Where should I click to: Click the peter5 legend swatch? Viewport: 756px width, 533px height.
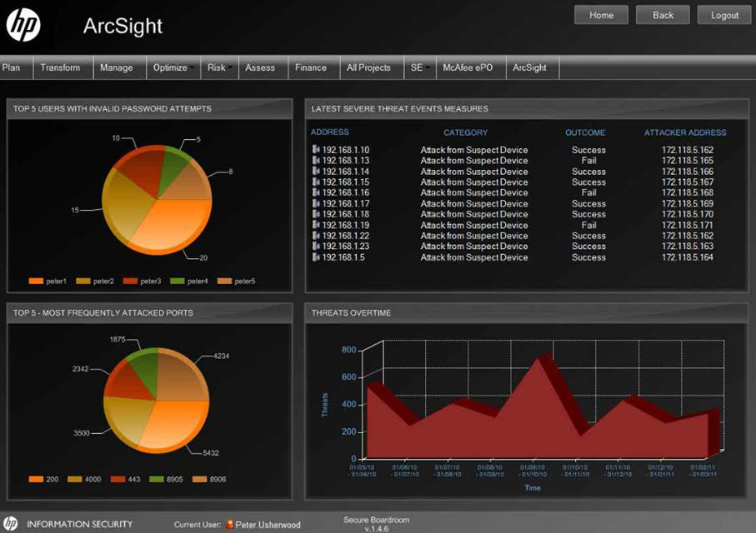tap(225, 281)
